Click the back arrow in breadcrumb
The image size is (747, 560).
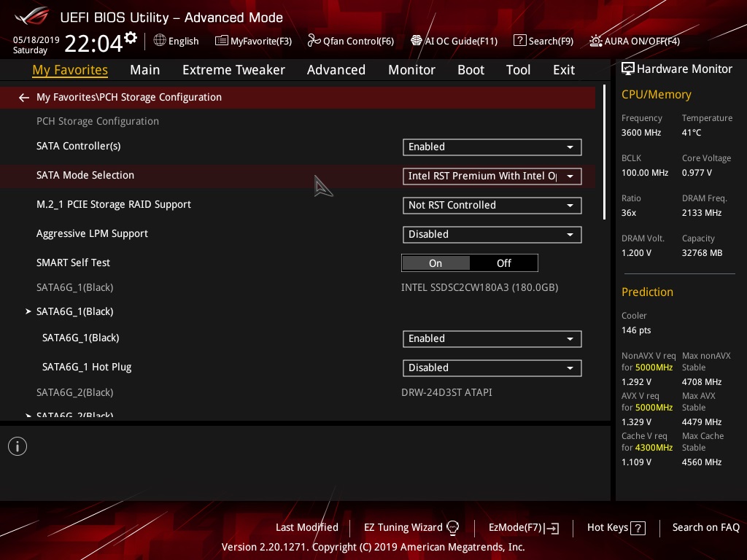click(x=24, y=98)
